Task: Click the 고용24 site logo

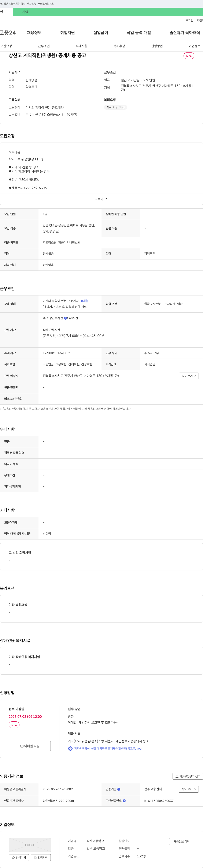Action: pyautogui.click(x=8, y=33)
